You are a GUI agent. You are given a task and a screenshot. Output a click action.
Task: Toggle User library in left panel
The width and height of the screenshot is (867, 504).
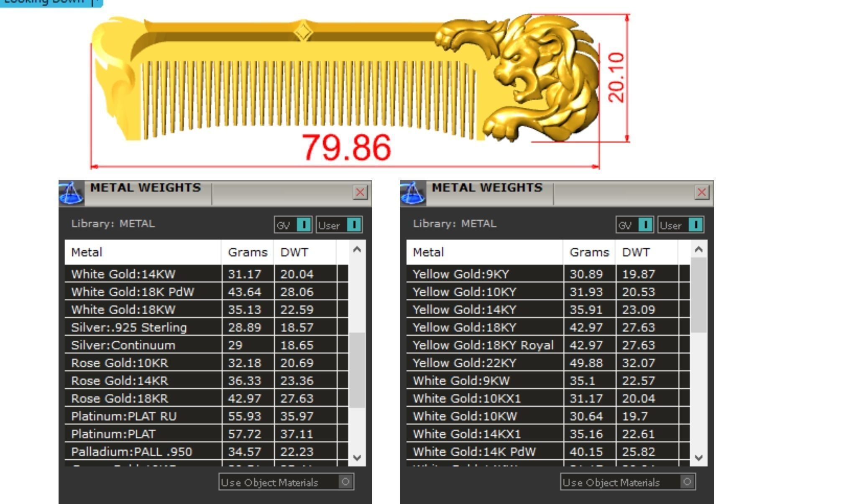click(339, 225)
